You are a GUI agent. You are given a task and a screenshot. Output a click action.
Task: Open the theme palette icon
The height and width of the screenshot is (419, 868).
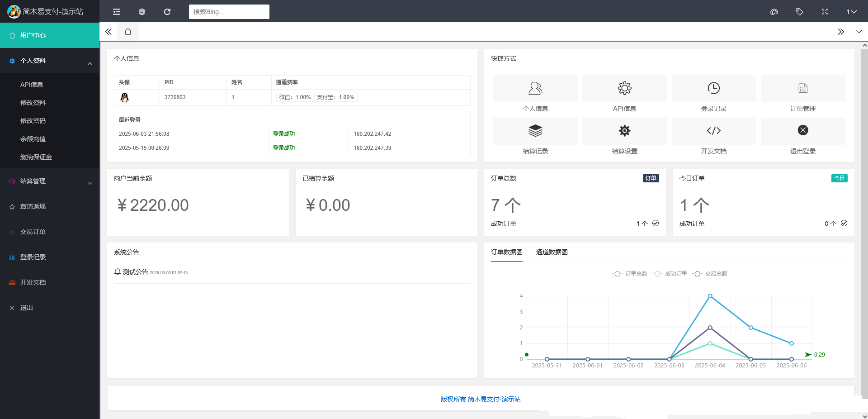click(774, 12)
